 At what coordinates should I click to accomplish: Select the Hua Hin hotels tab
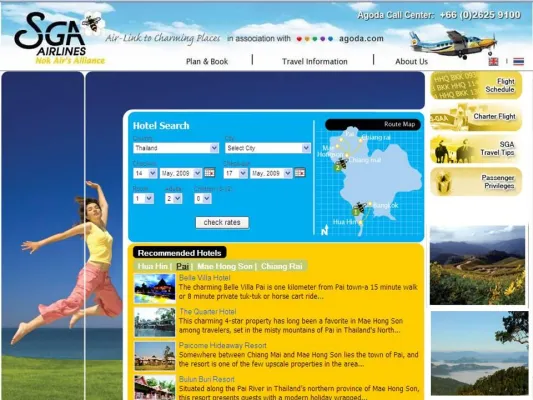tap(152, 266)
